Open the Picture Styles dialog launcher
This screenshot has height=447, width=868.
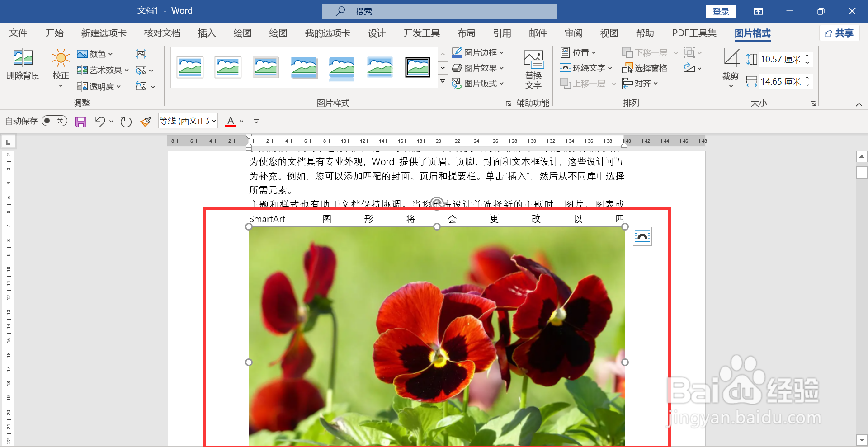(x=509, y=104)
